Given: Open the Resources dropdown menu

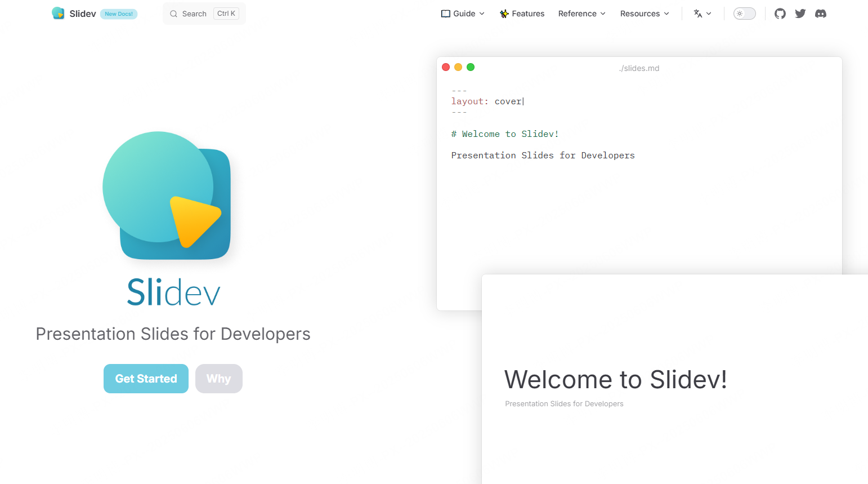Looking at the screenshot, I should point(645,14).
